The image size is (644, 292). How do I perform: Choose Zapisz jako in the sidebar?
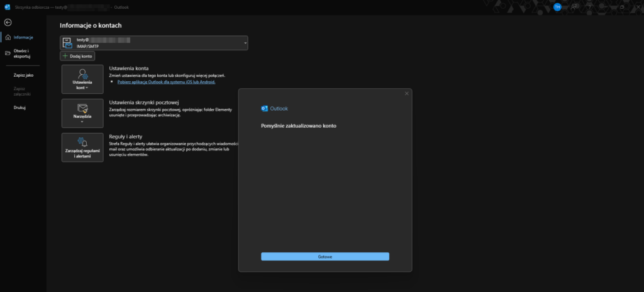pyautogui.click(x=23, y=75)
